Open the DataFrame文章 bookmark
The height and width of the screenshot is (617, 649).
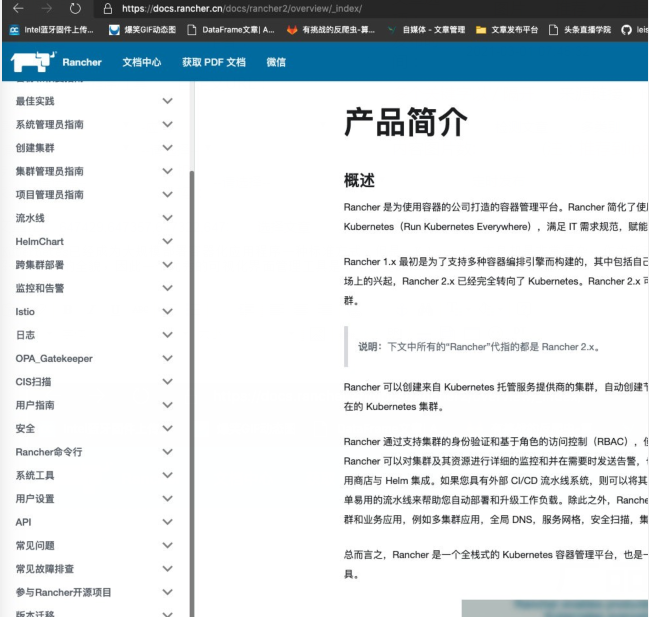[x=231, y=30]
